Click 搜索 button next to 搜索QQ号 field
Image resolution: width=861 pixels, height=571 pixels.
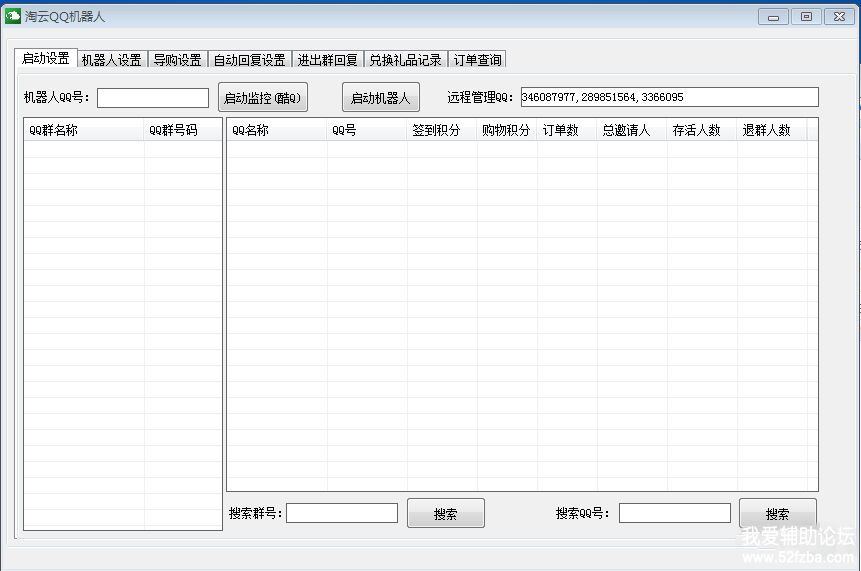(x=778, y=513)
